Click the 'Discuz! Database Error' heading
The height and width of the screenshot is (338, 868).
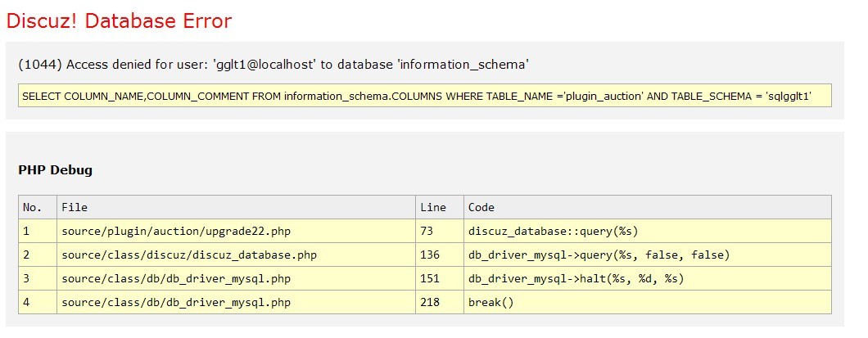click(x=119, y=21)
